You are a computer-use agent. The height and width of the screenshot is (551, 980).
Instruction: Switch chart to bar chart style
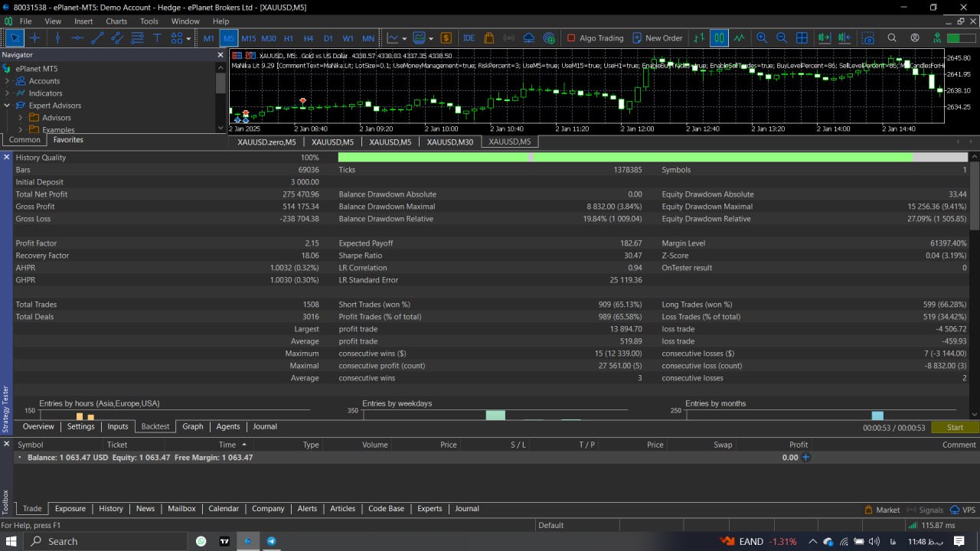point(699,37)
